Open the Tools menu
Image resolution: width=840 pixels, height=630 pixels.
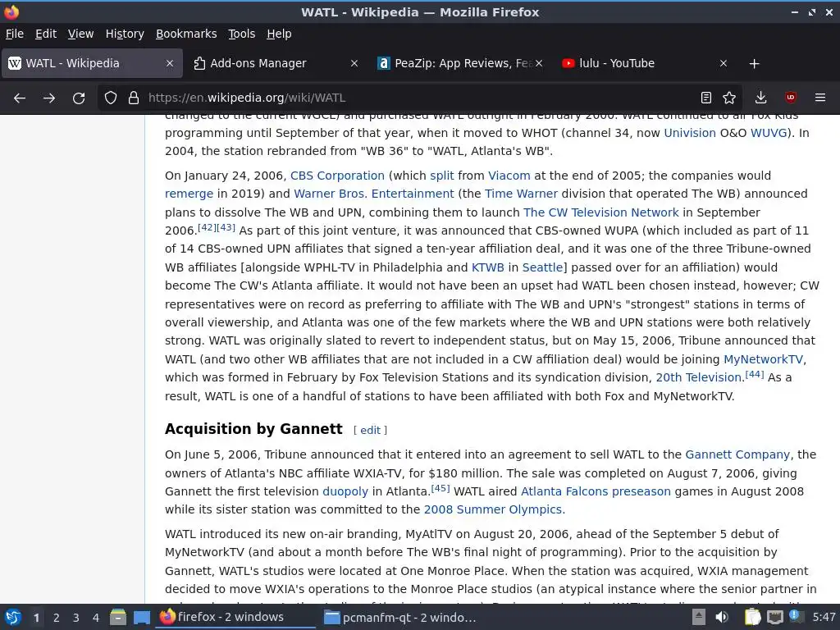(x=242, y=34)
